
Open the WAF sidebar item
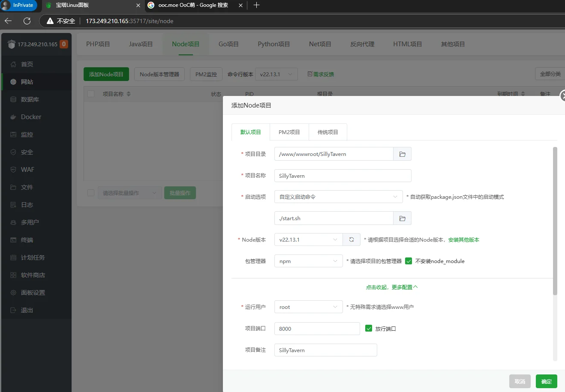27,170
